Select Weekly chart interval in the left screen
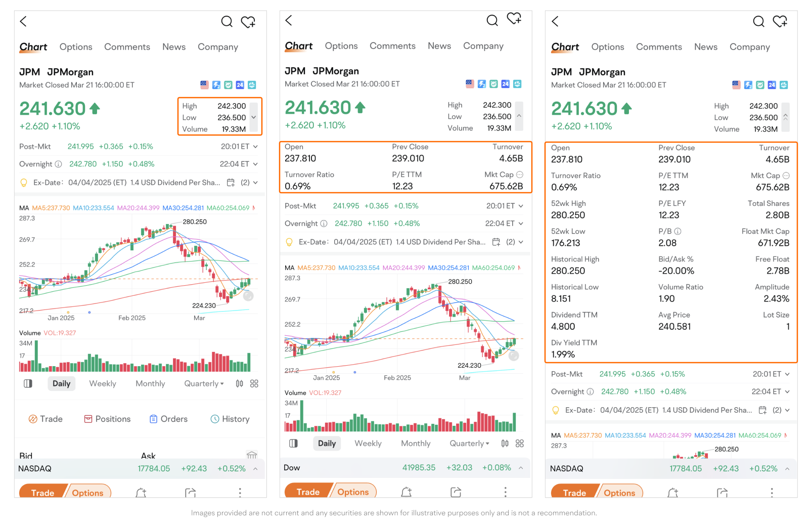 [x=103, y=383]
